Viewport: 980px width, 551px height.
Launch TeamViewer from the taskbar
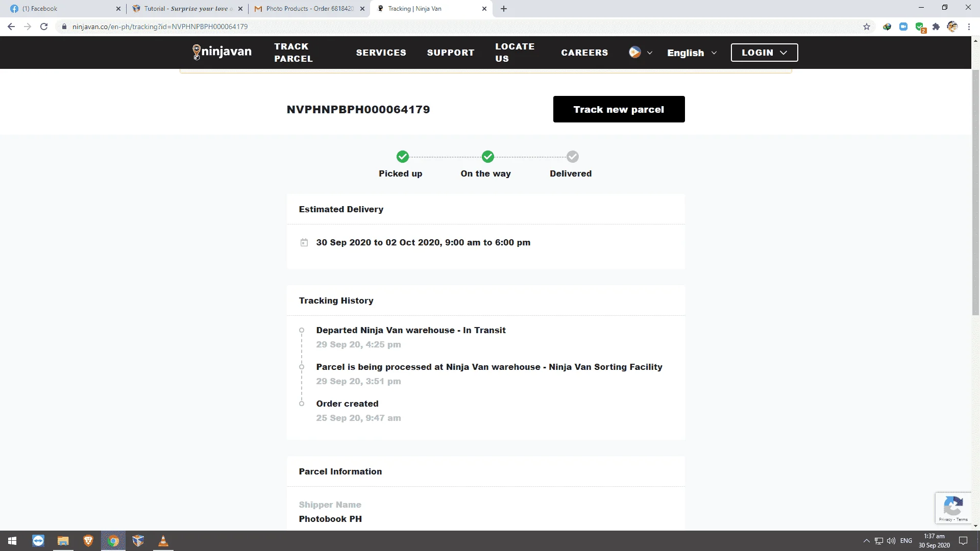coord(38,541)
